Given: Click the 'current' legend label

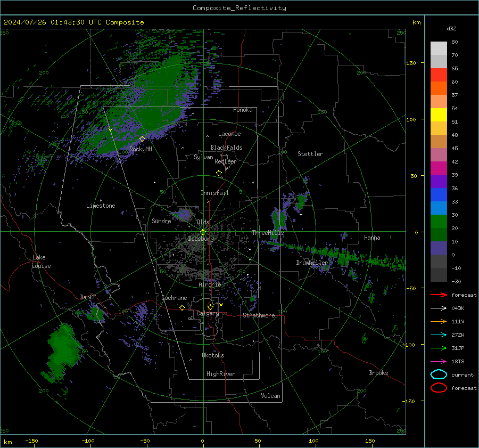Looking at the screenshot, I should tap(463, 375).
